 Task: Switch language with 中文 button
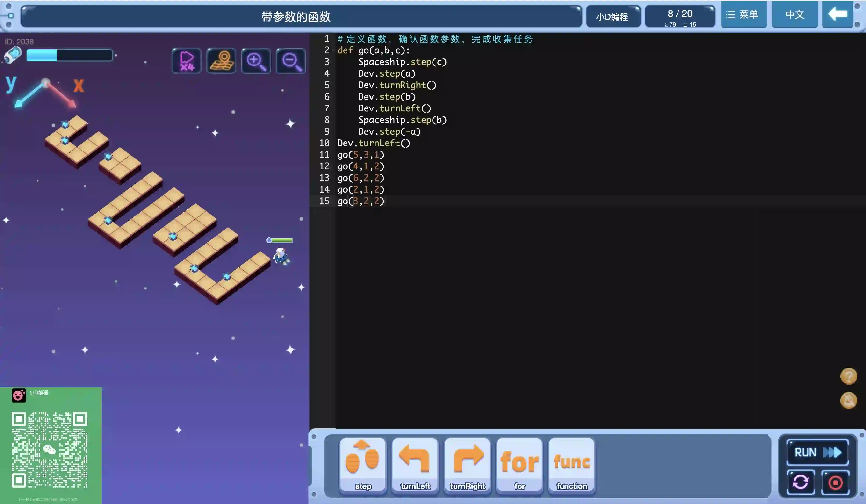(x=794, y=14)
